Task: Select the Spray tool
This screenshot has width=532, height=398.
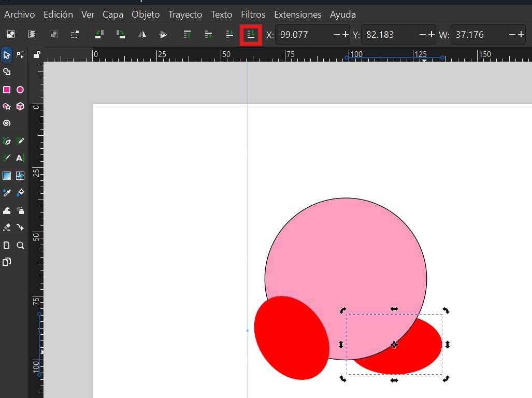Action: [20, 211]
